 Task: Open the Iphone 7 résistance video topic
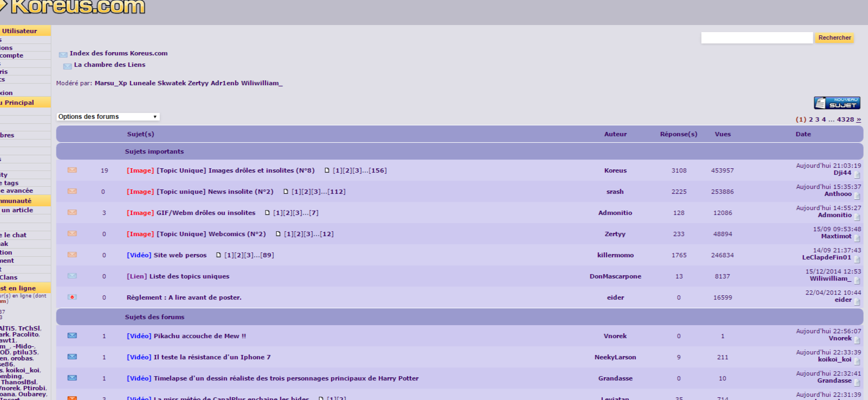212,357
